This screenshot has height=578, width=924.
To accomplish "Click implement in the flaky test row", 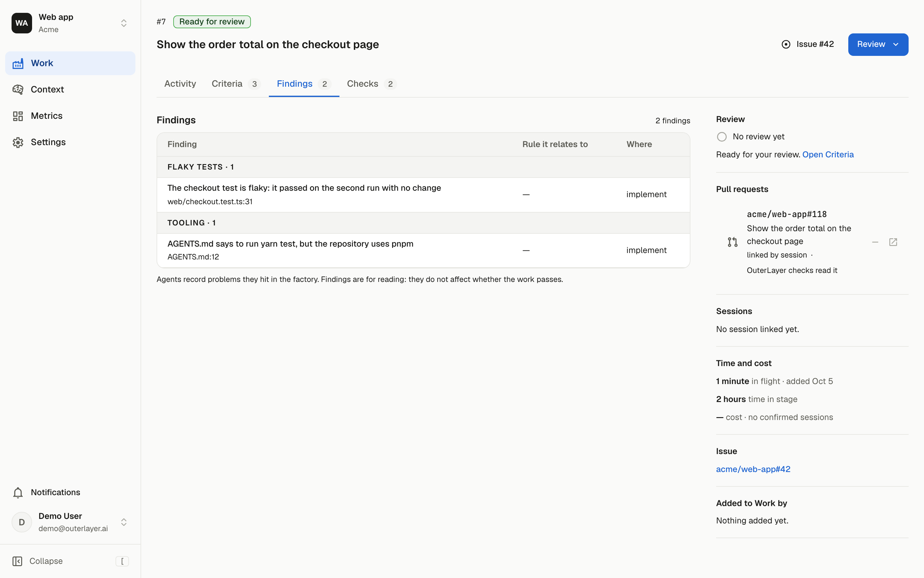I will pyautogui.click(x=646, y=195).
